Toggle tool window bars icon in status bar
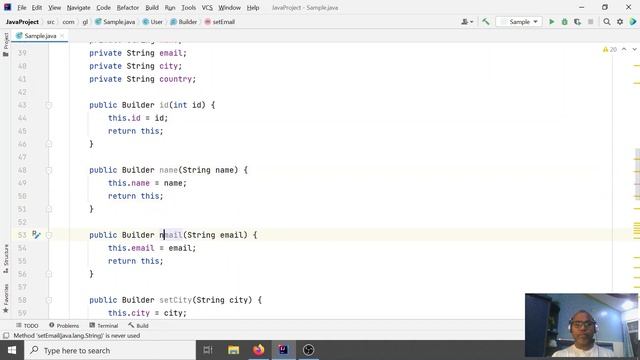Viewport: 640px width, 360px height. pyautogui.click(x=6, y=336)
